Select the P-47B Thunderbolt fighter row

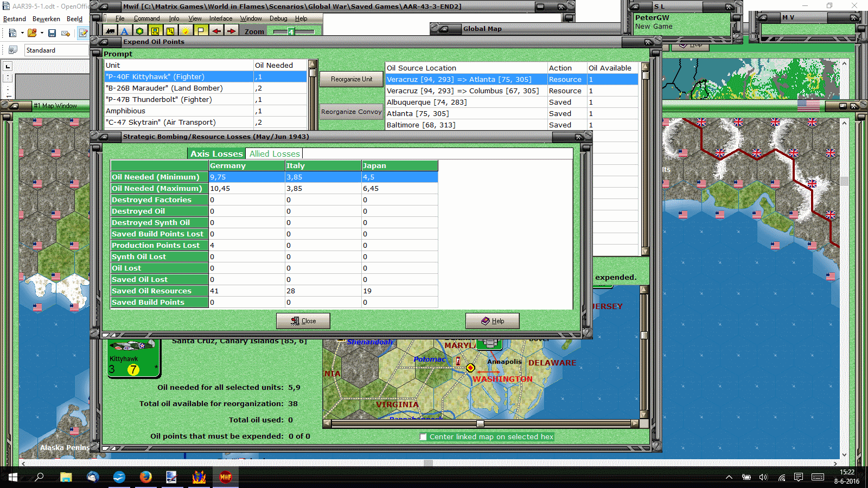pyautogui.click(x=206, y=100)
